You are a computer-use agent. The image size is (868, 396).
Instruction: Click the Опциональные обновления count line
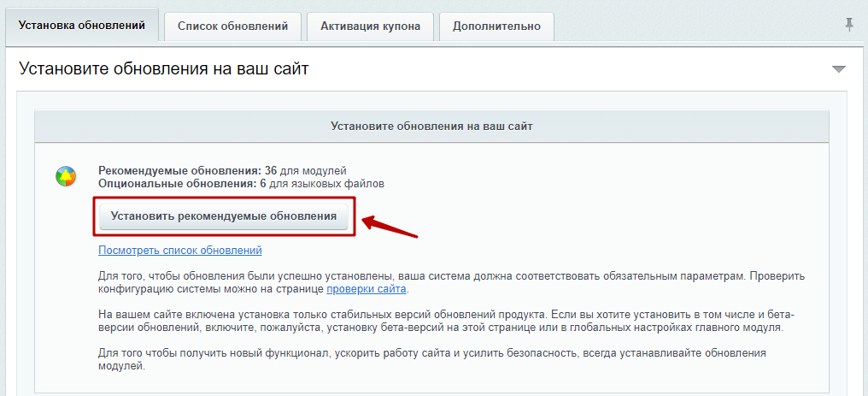242,183
